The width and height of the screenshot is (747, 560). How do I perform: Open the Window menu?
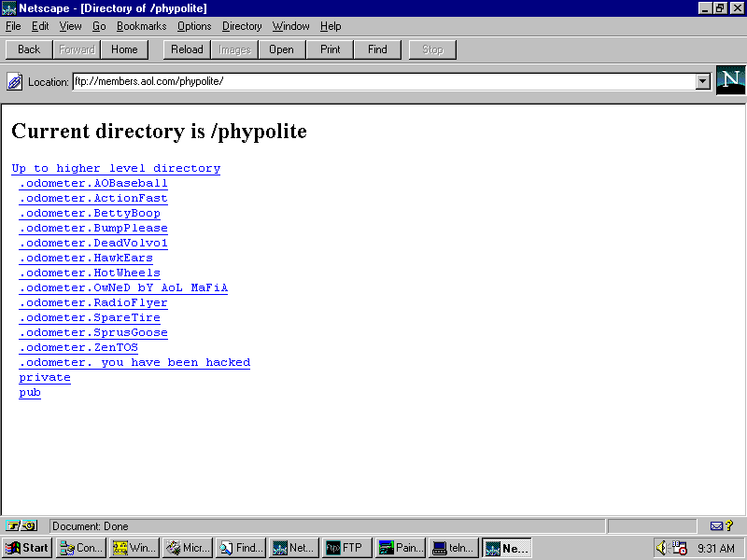click(x=290, y=26)
